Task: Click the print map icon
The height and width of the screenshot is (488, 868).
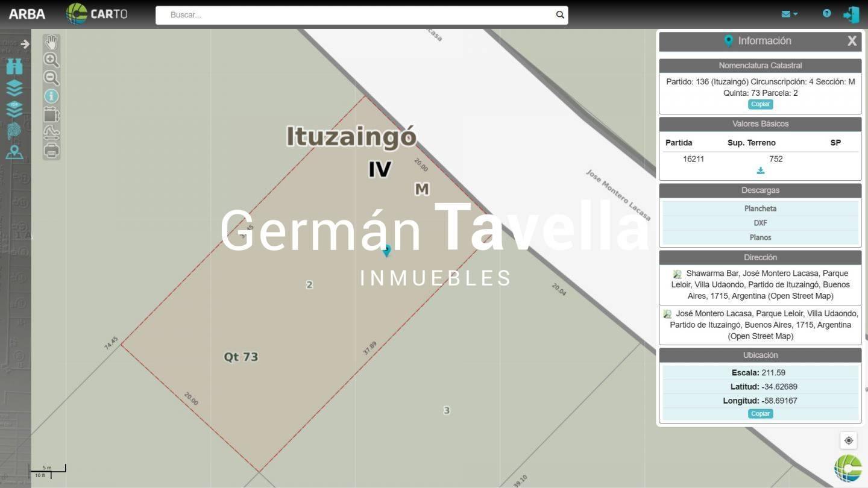Action: pyautogui.click(x=51, y=150)
